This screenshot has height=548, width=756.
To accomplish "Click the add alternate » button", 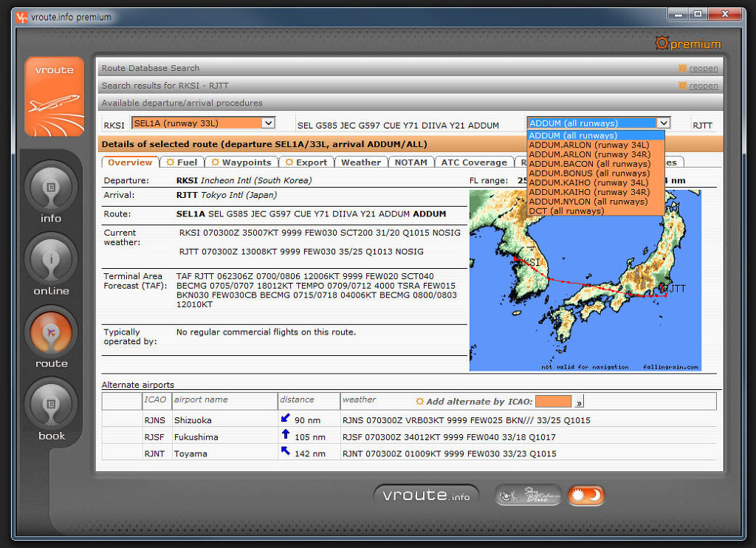I will pos(579,402).
